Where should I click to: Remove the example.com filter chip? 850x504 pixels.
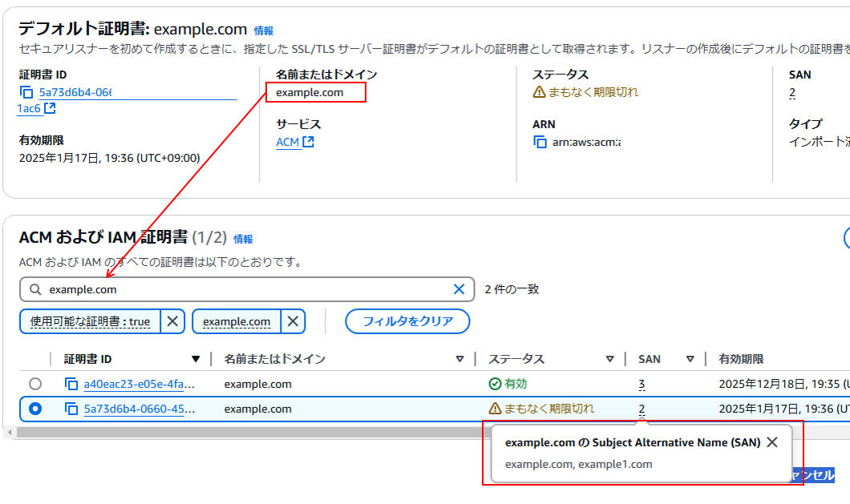(x=293, y=321)
